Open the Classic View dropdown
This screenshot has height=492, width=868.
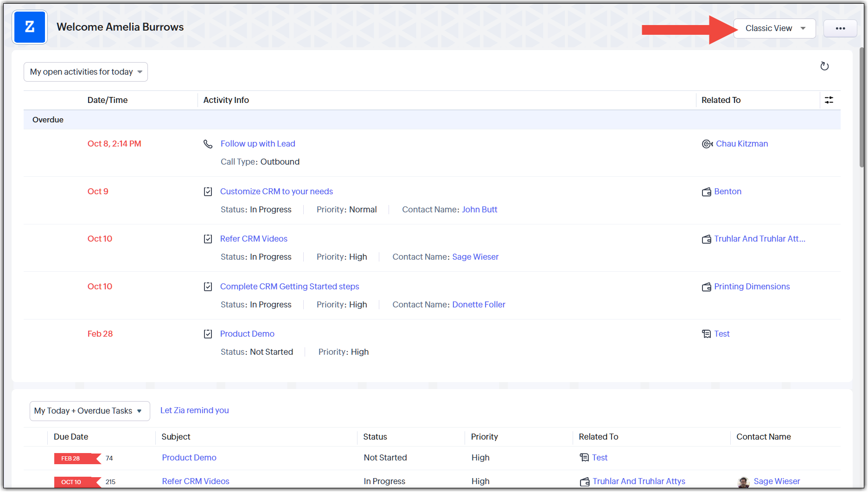774,28
